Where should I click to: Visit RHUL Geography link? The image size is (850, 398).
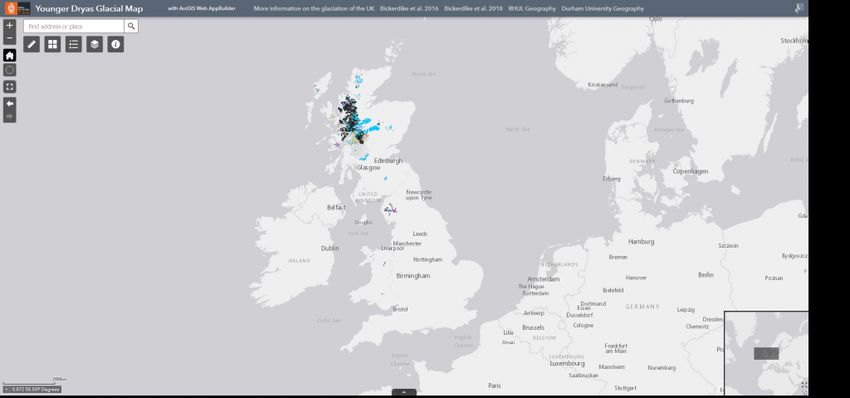532,9
